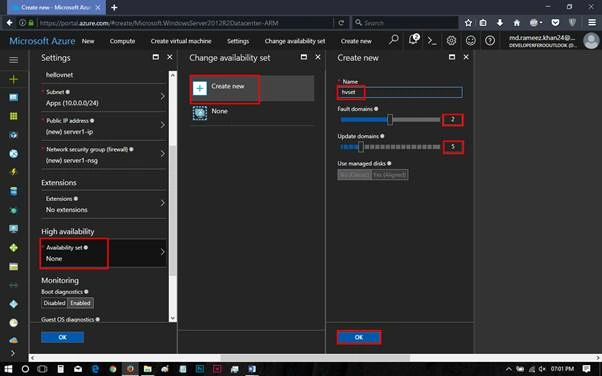Maximize the Create new blade
This screenshot has height=376, width=602.
[x=452, y=57]
